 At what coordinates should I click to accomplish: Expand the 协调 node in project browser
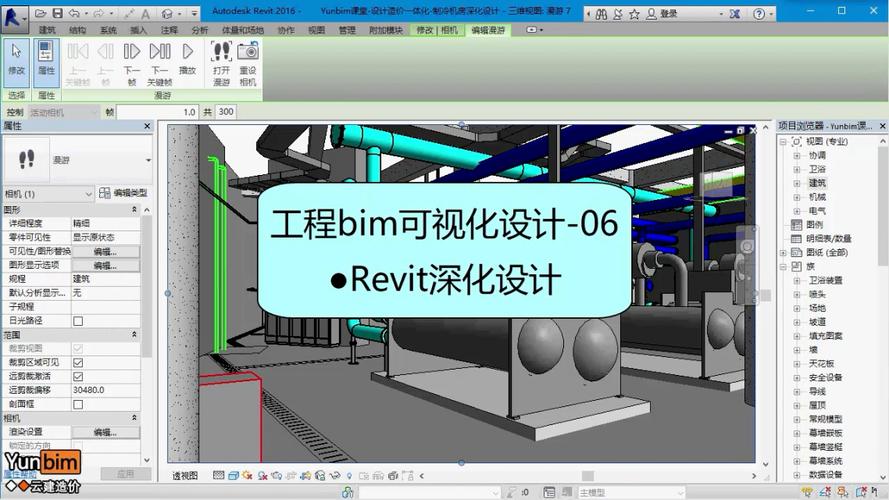[797, 155]
